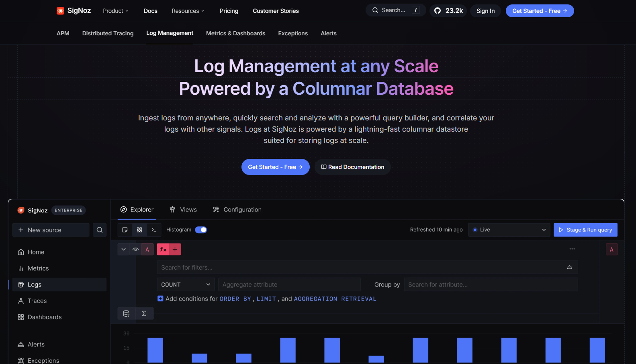The image size is (636, 364).
Task: Click the first histogram bar
Action: coord(155,350)
